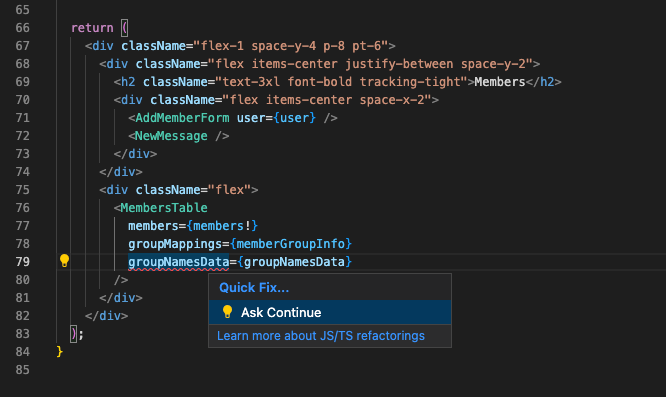
Task: Click the {user} prop value on line 71
Action: 294,118
